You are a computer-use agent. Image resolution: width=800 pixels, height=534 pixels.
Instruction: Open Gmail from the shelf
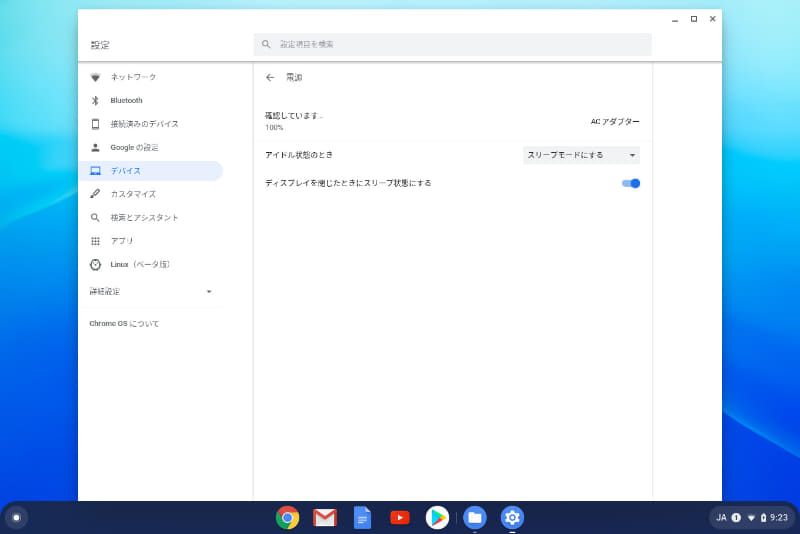[325, 518]
